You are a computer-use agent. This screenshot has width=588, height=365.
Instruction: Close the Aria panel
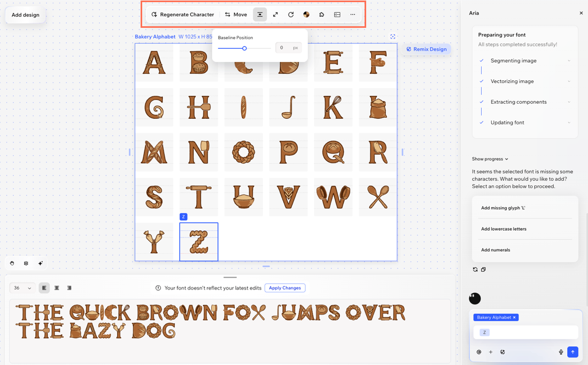coord(581,13)
